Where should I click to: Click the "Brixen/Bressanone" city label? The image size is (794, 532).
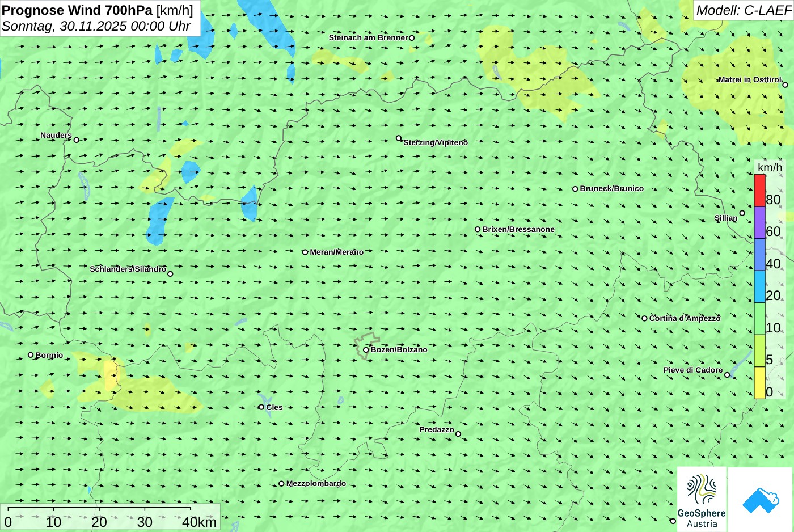coord(518,230)
